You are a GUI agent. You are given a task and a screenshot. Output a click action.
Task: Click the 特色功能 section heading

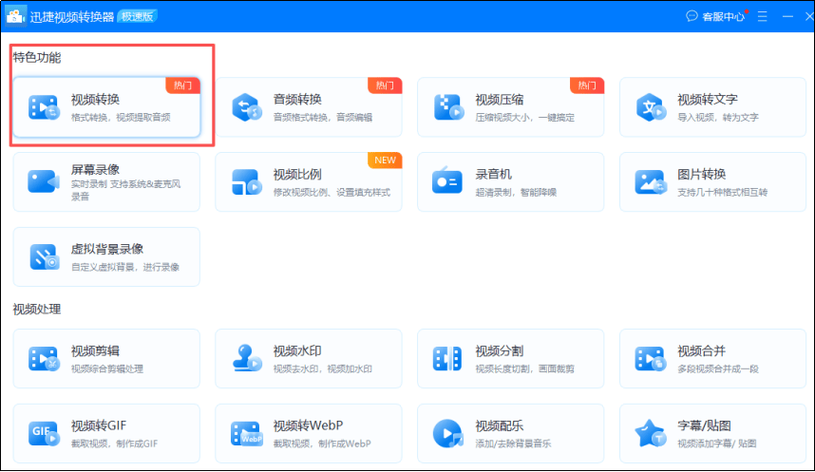(37, 58)
